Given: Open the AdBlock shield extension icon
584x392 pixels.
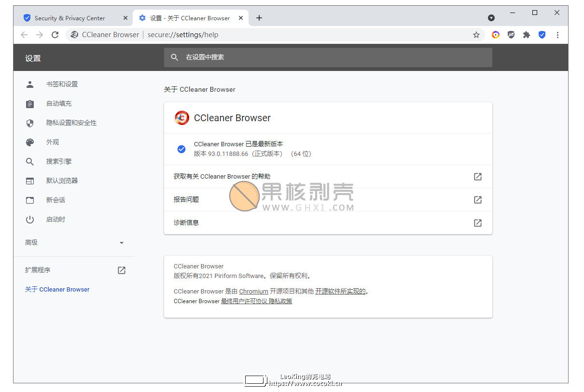Looking at the screenshot, I should (511, 35).
